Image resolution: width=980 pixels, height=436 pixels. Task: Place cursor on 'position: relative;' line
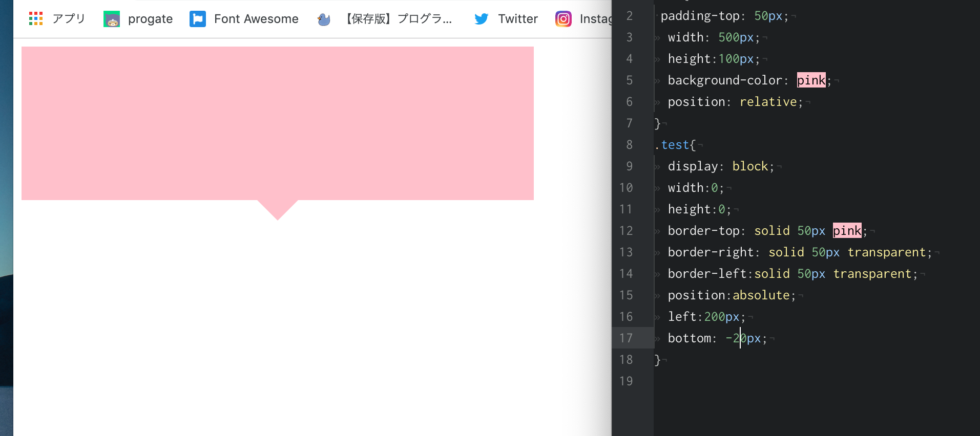735,102
